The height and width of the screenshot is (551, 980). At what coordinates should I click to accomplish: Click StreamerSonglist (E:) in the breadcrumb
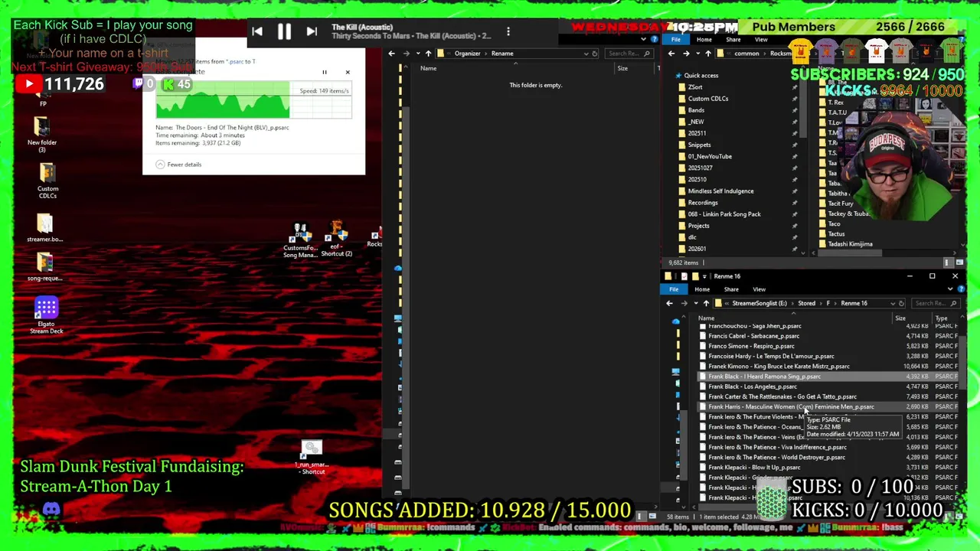(759, 303)
